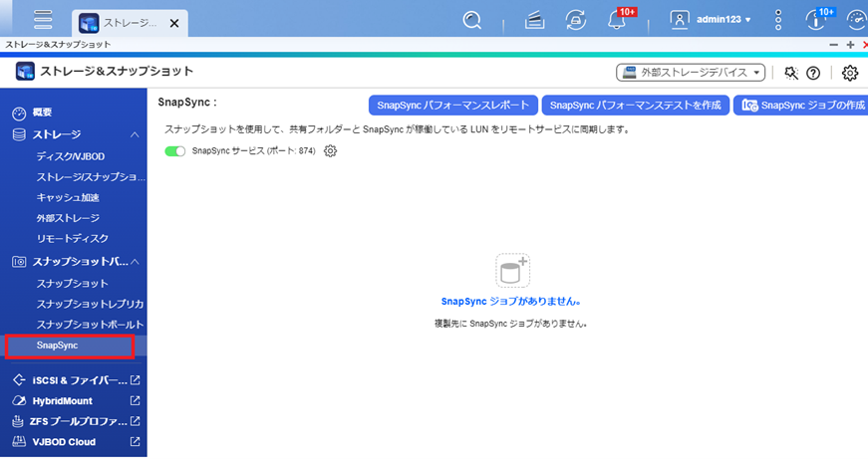Select the 概要 overview sidebar item
The image size is (868, 459).
[42, 113]
